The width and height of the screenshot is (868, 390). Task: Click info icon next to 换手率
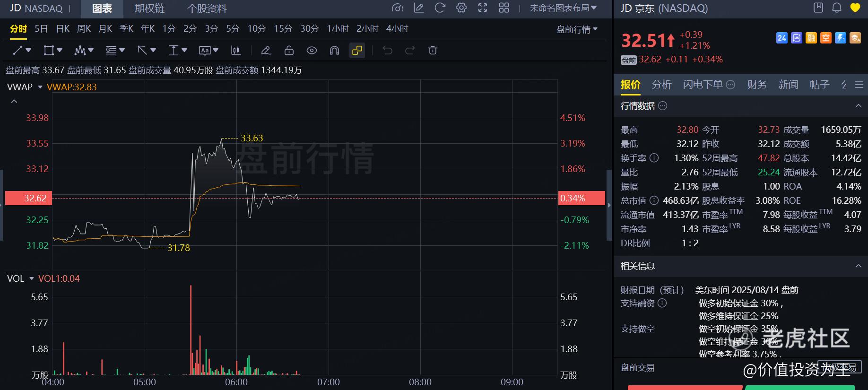tap(654, 158)
